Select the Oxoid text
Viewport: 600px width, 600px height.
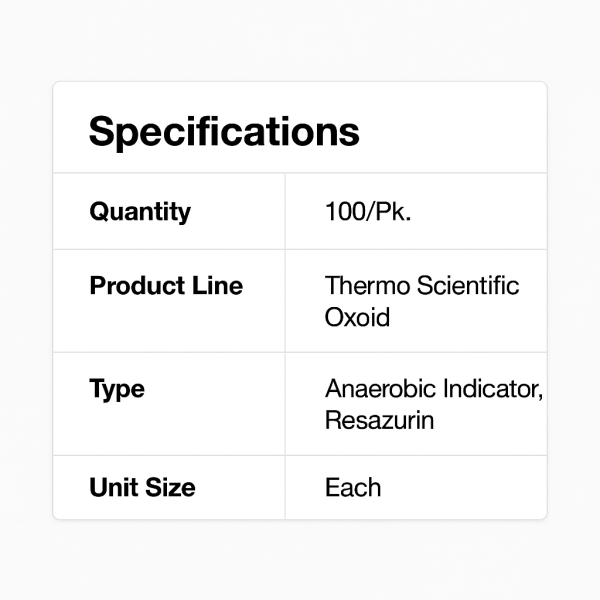(357, 318)
